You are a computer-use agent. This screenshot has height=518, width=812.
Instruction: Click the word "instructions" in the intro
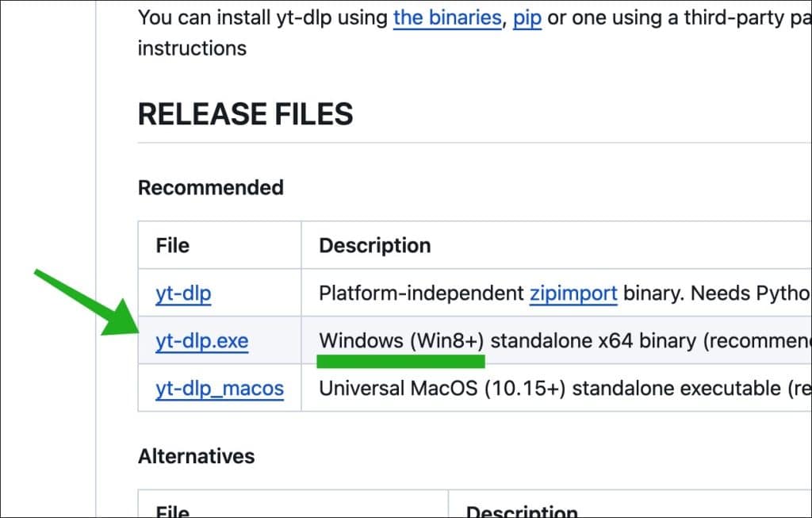192,48
